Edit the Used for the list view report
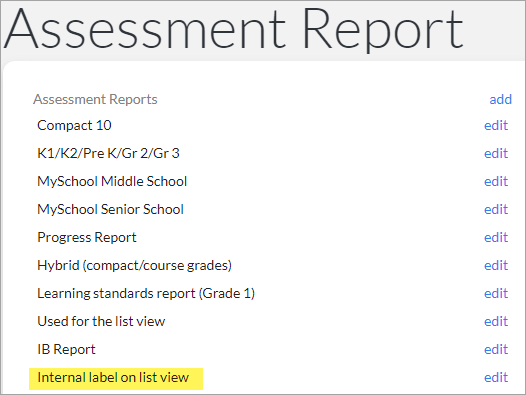The image size is (526, 395). (x=496, y=322)
